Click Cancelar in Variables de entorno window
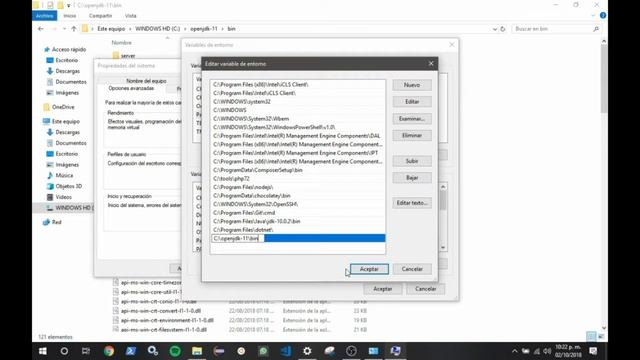Viewport: 640px width, 360px height. [x=425, y=289]
